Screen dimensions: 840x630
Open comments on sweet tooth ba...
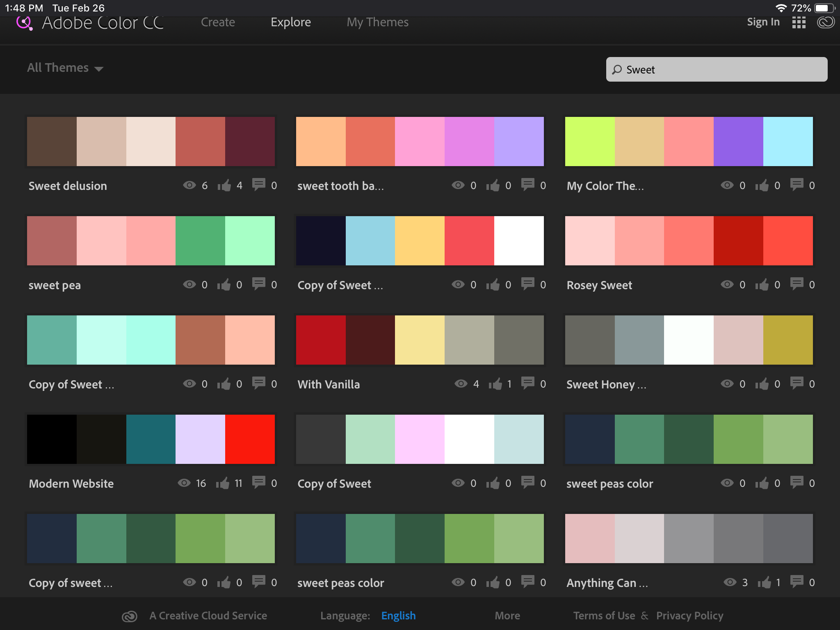point(527,185)
